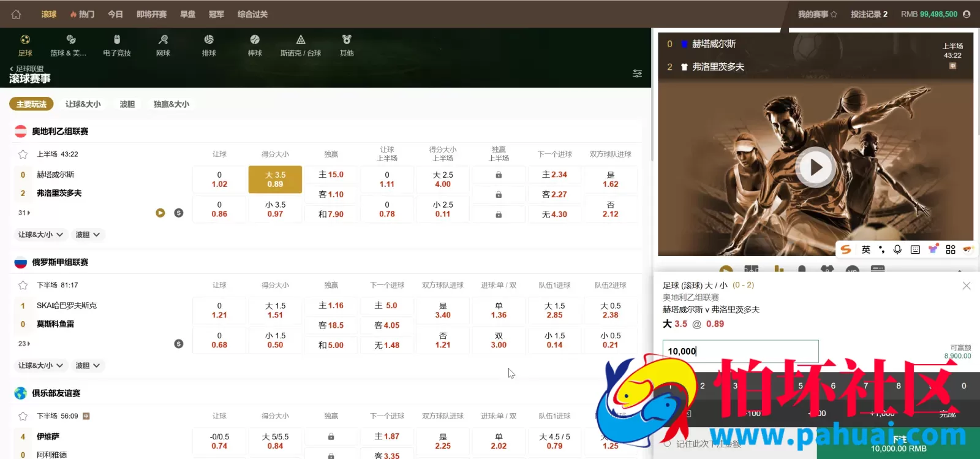Select the 波胆 correct score filter pill
The width and height of the screenshot is (980, 459).
pos(127,104)
